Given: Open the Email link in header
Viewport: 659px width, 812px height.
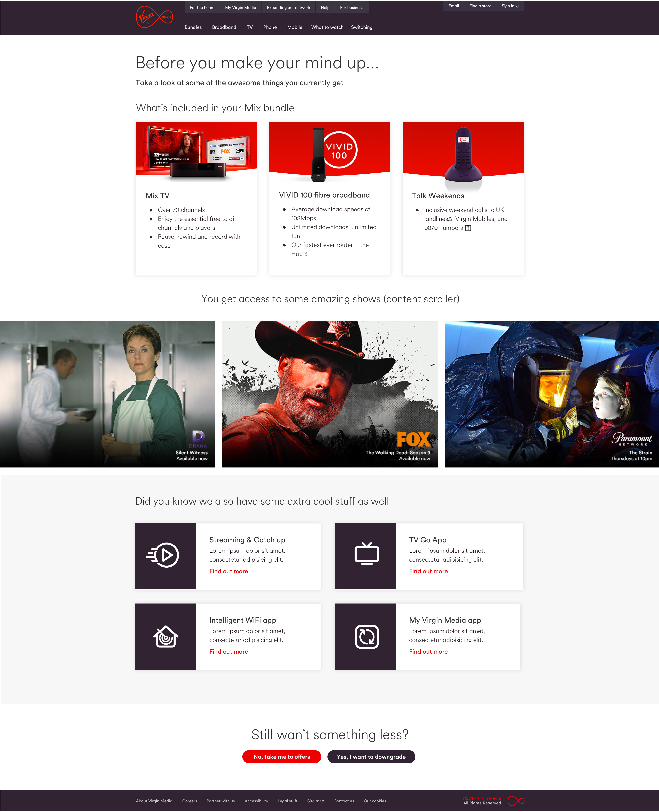Looking at the screenshot, I should 454,6.
